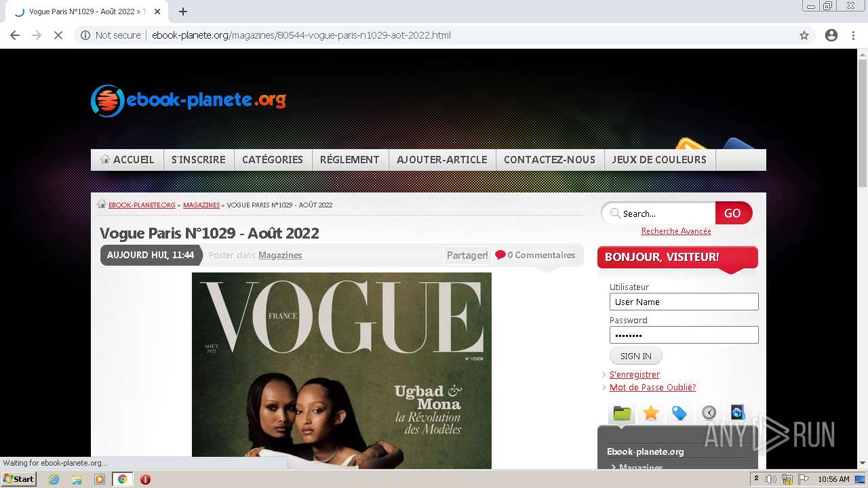Open Windows Explorer from the taskbar
868x488 pixels.
pyautogui.click(x=77, y=479)
